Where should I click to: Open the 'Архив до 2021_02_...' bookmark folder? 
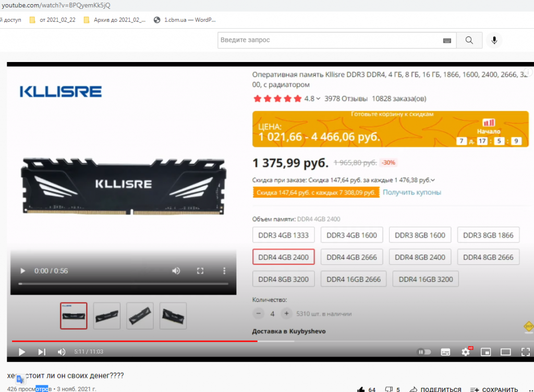pos(115,20)
